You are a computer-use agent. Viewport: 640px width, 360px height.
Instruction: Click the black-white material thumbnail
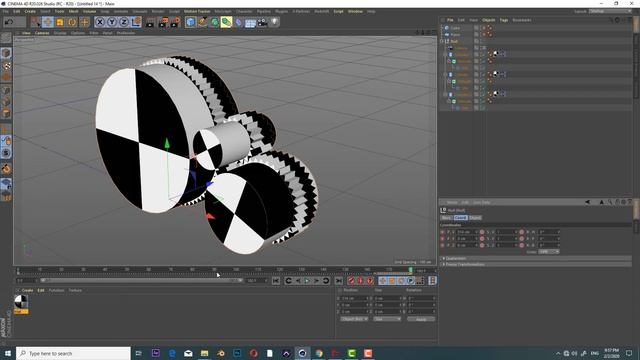pyautogui.click(x=21, y=302)
